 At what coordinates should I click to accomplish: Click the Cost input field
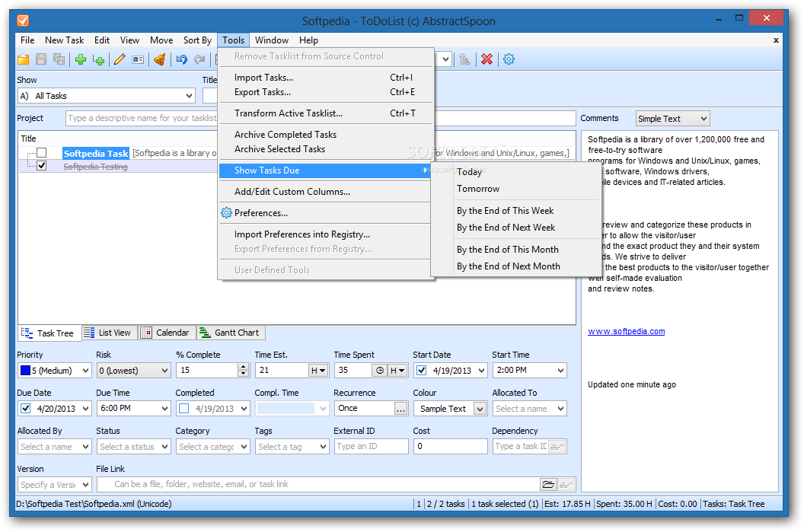450,447
